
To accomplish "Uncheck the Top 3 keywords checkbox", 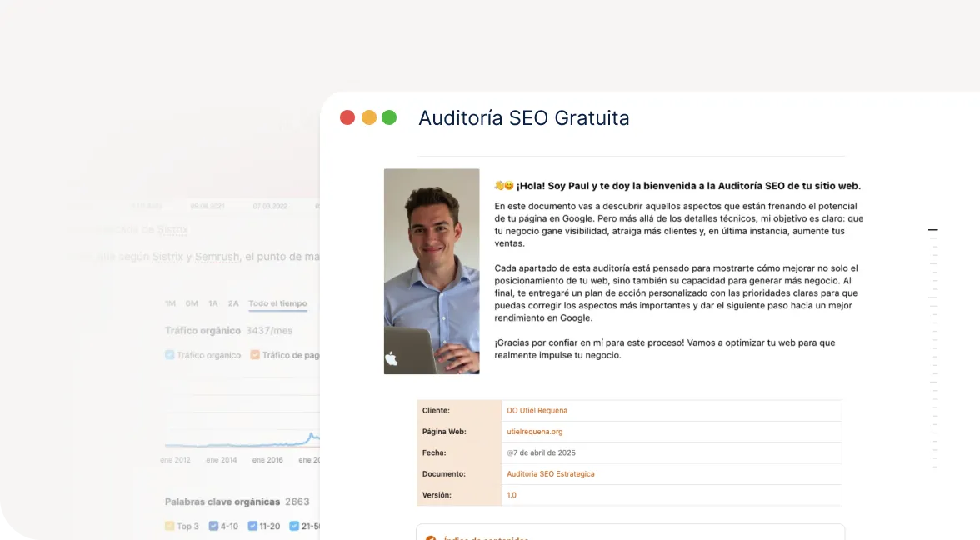I will [x=170, y=527].
